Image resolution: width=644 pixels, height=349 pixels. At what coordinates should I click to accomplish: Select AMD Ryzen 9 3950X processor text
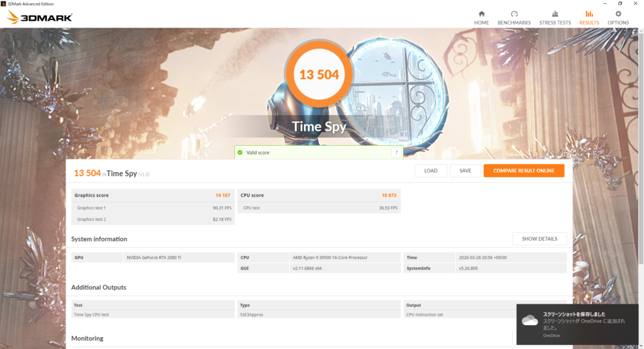tap(330, 257)
